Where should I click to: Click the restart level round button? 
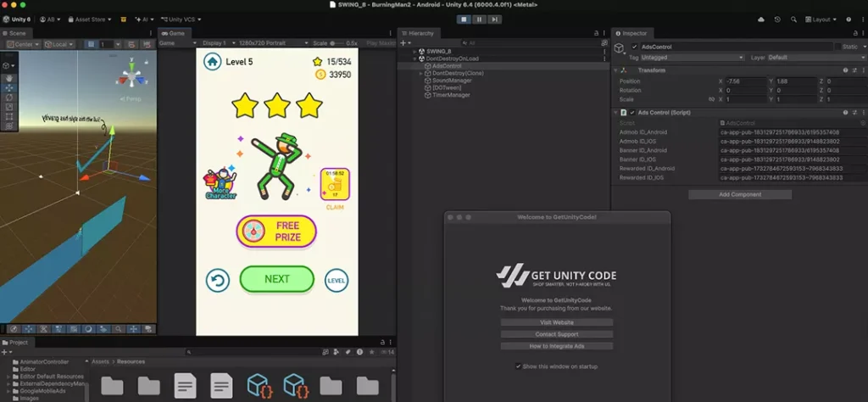click(218, 281)
